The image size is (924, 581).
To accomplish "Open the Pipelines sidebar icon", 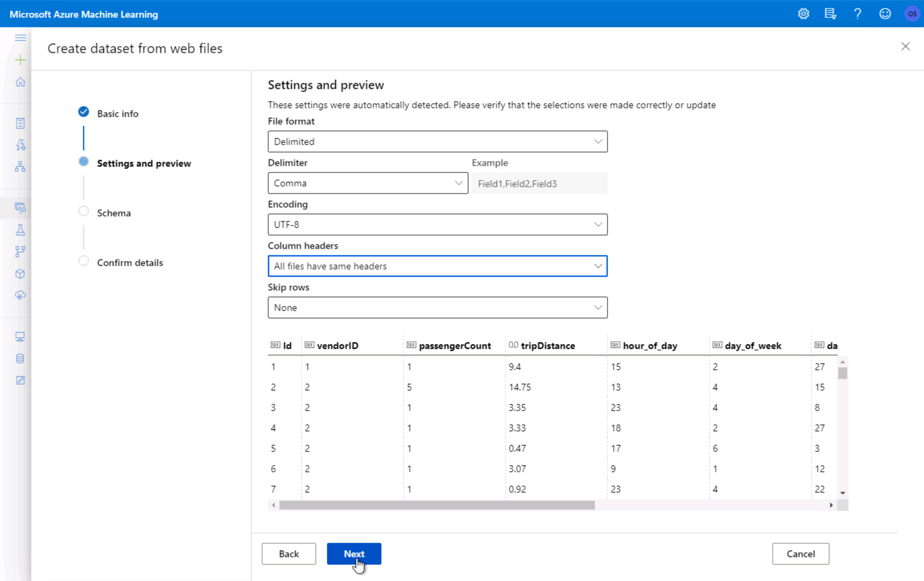I will (x=20, y=251).
